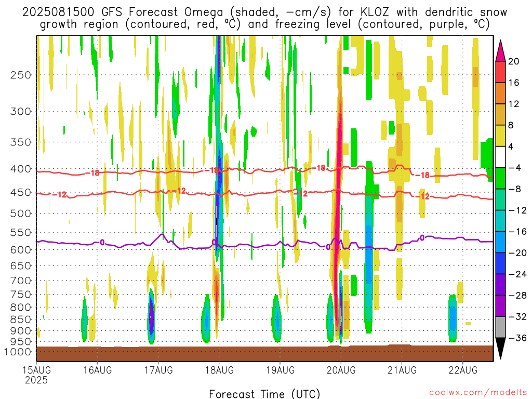Click the 16AUG date label
532x399 pixels.
pos(97,370)
